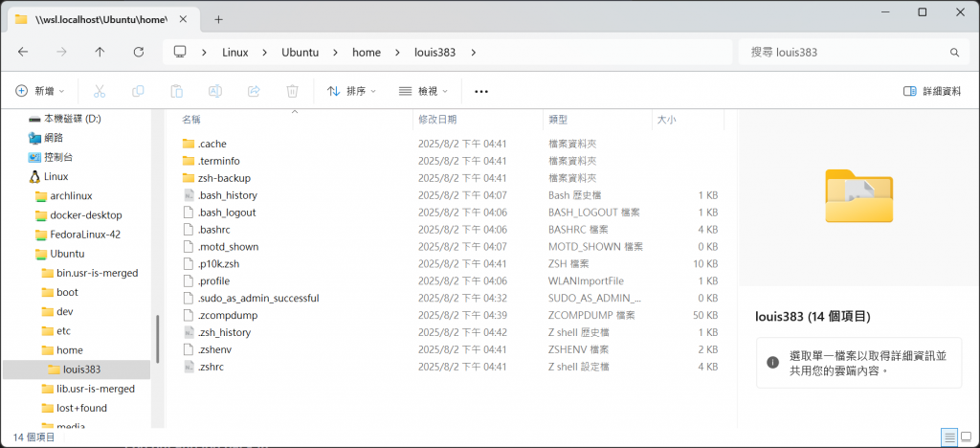The width and height of the screenshot is (980, 448).
Task: Expand chevron after Linux in address bar
Action: (x=264, y=53)
